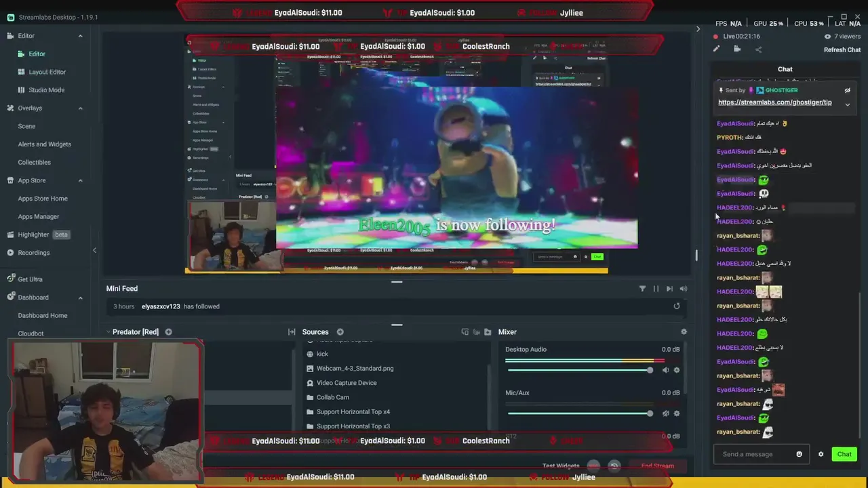
Task: Unmute the Mic/Aux source
Action: [665, 413]
